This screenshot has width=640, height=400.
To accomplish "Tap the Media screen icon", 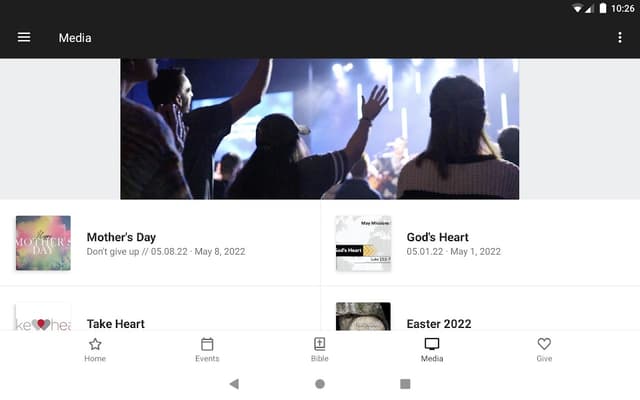I will 432,344.
